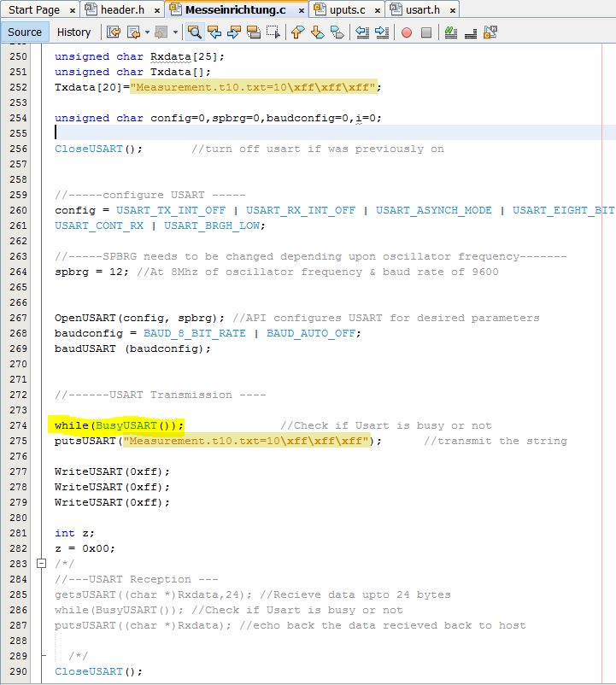Start macro recording red circle
616x685 pixels.
(407, 32)
